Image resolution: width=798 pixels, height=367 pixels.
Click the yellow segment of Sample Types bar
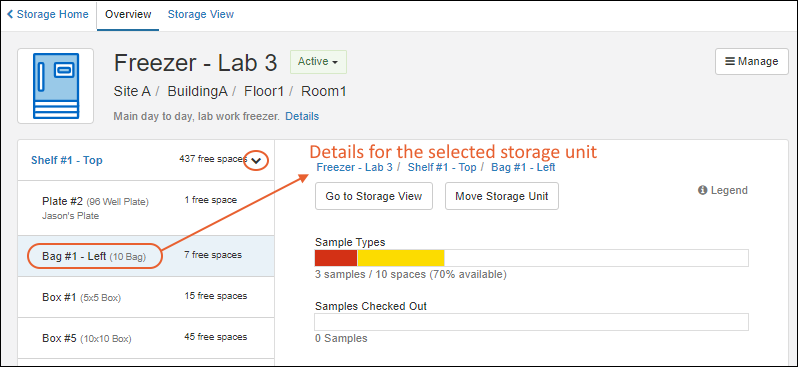click(x=401, y=258)
